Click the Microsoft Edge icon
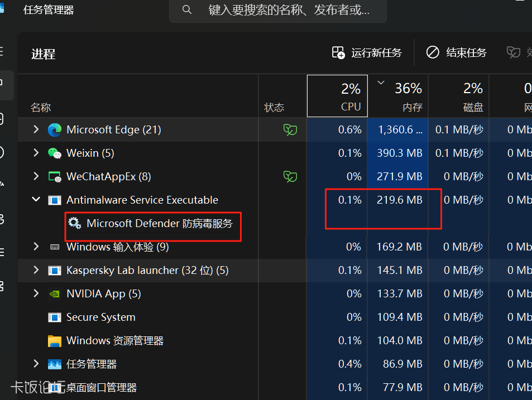The image size is (532, 400). tap(55, 130)
